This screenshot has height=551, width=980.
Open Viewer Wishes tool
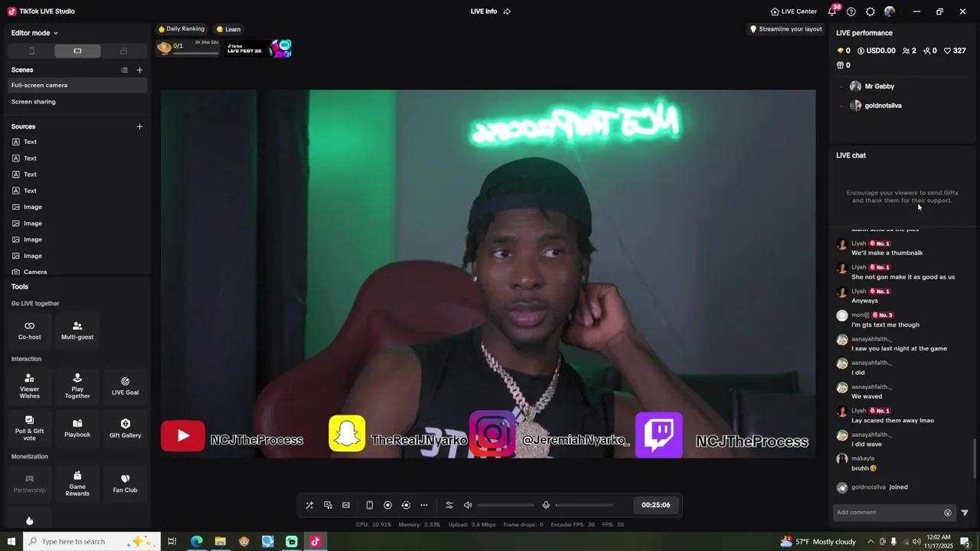30,387
